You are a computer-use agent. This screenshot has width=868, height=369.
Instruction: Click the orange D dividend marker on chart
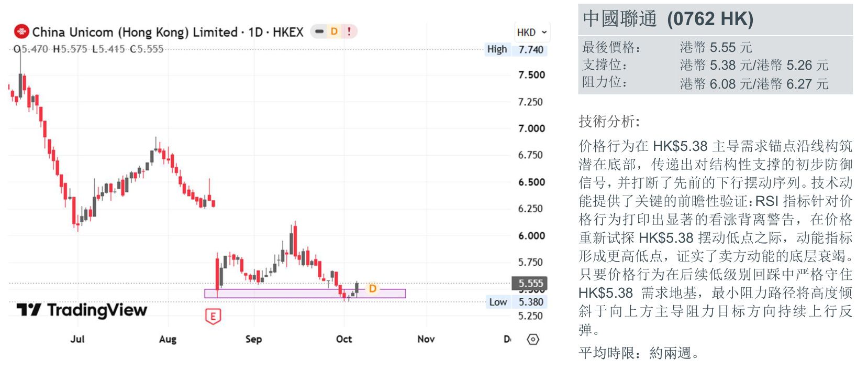pyautogui.click(x=372, y=289)
